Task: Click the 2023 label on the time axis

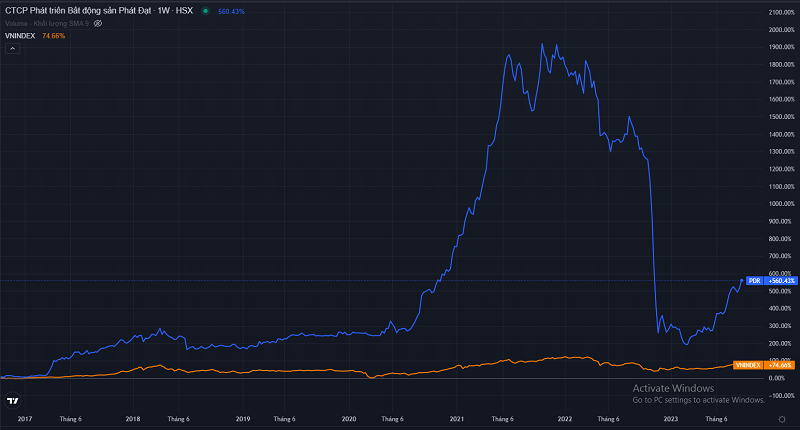Action: click(x=671, y=419)
